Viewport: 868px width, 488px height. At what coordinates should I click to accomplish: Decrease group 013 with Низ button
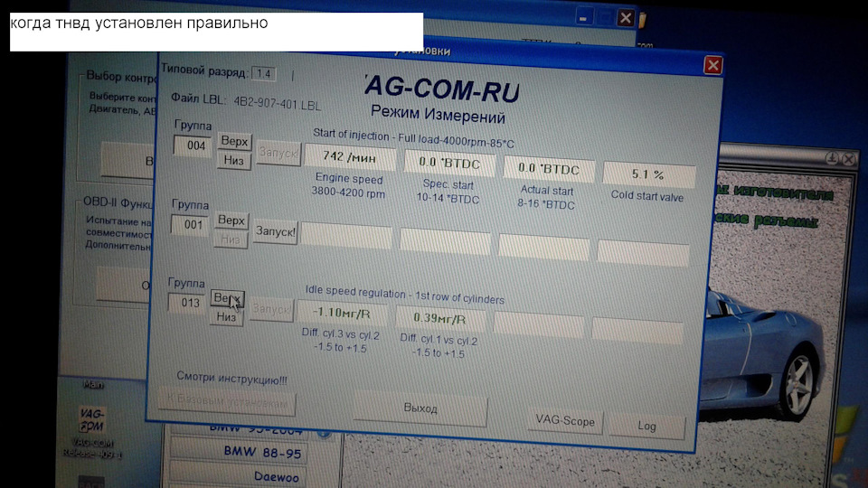226,316
